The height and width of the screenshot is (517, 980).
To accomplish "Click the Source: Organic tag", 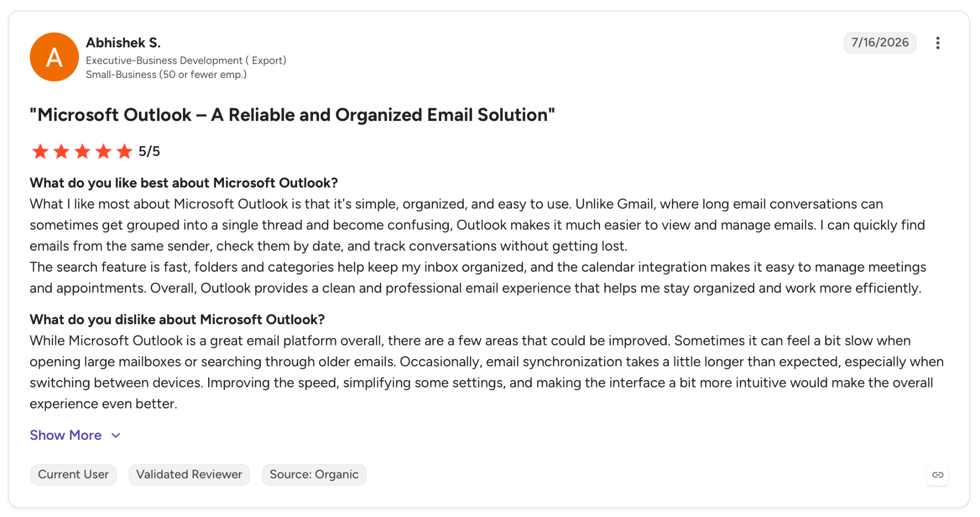I will [314, 474].
